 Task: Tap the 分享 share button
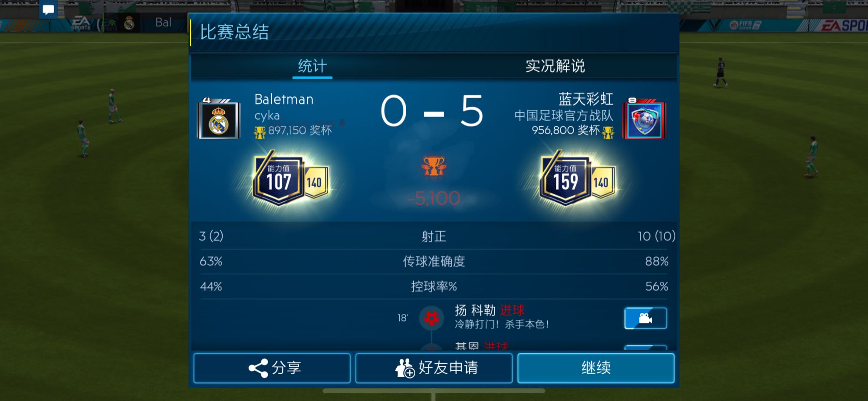coord(272,368)
